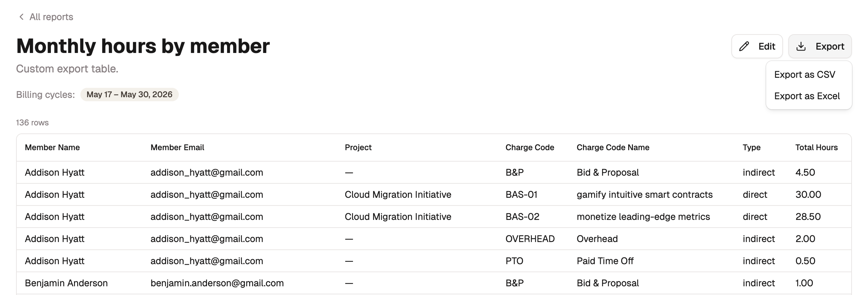
Task: Click the Edit button
Action: (757, 46)
